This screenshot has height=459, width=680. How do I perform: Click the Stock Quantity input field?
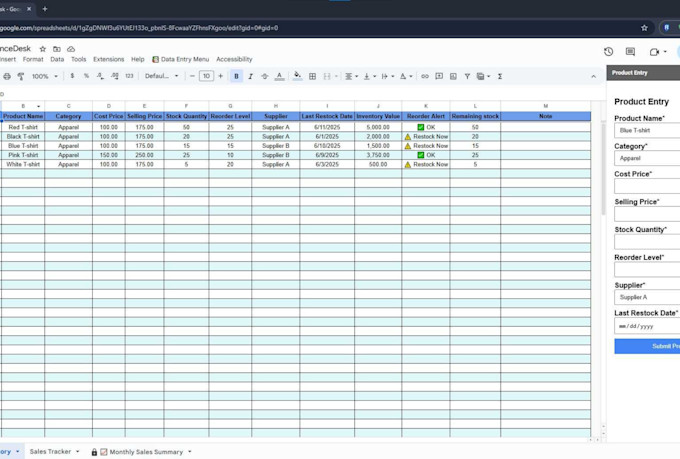647,242
